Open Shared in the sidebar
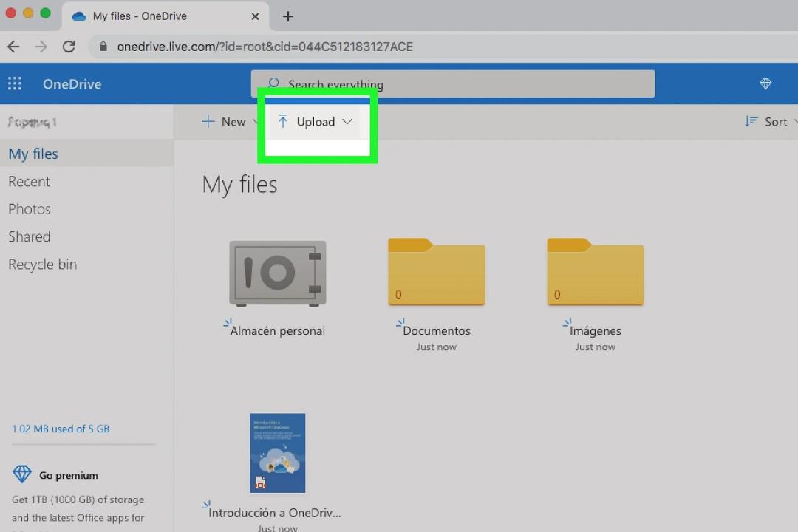 point(30,236)
